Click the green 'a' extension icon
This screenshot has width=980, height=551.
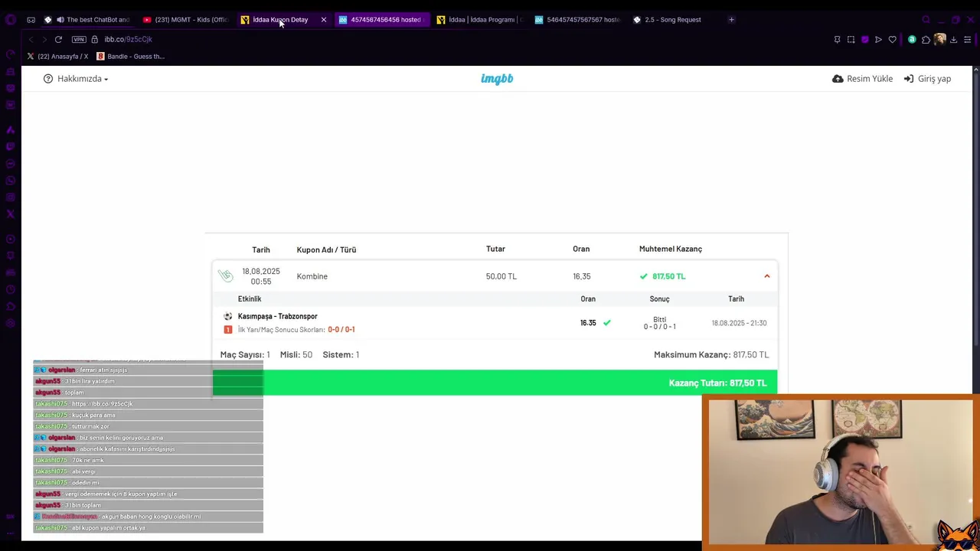(912, 40)
